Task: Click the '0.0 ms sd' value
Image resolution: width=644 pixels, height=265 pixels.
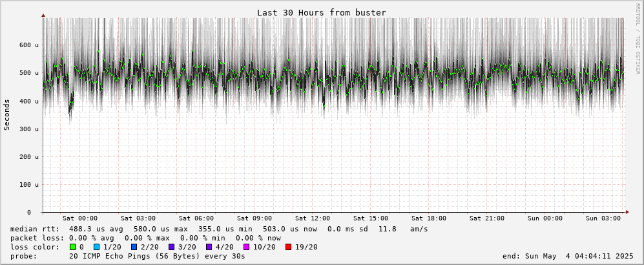Action: pos(348,229)
